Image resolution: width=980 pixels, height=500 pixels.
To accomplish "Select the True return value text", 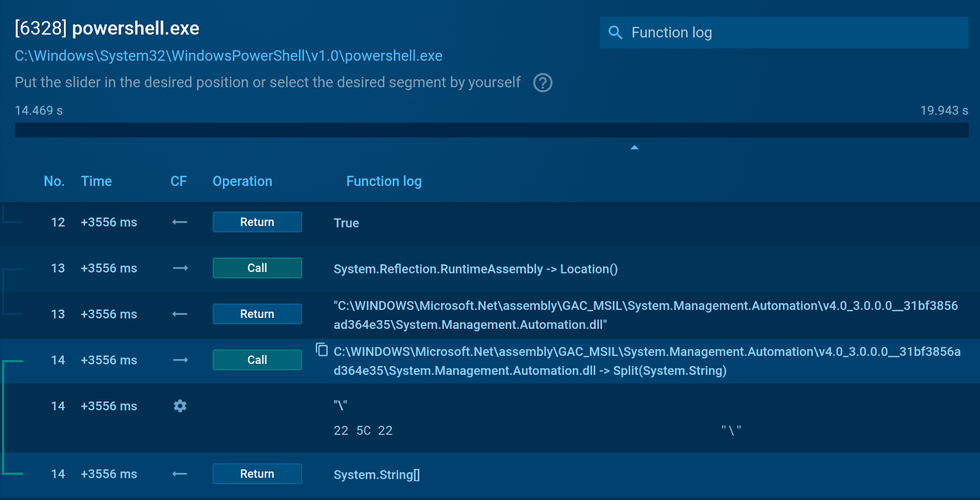I will 346,223.
